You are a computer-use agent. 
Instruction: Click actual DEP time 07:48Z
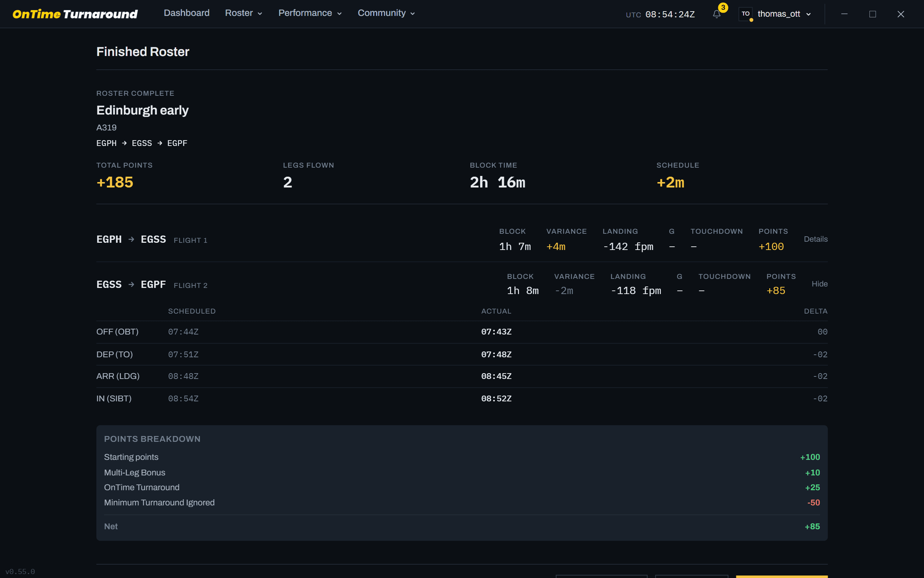click(496, 355)
